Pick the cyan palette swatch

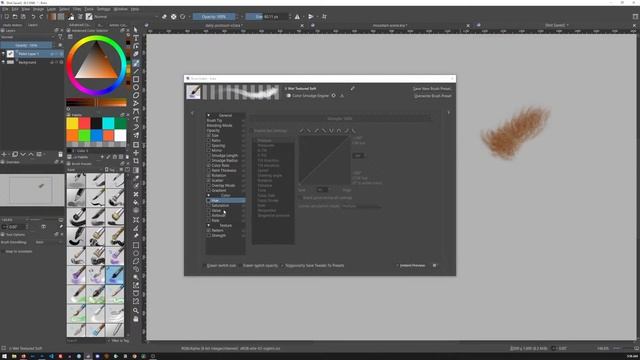(108, 123)
